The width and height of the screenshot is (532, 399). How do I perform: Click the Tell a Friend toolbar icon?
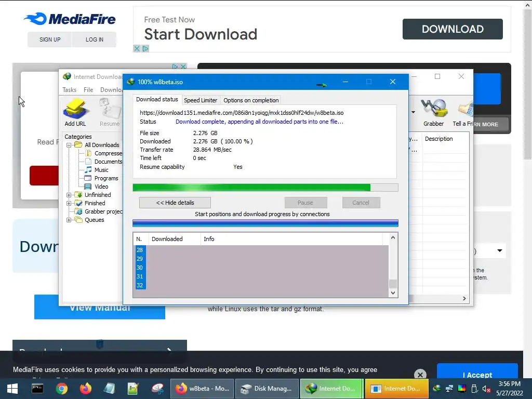pyautogui.click(x=465, y=108)
